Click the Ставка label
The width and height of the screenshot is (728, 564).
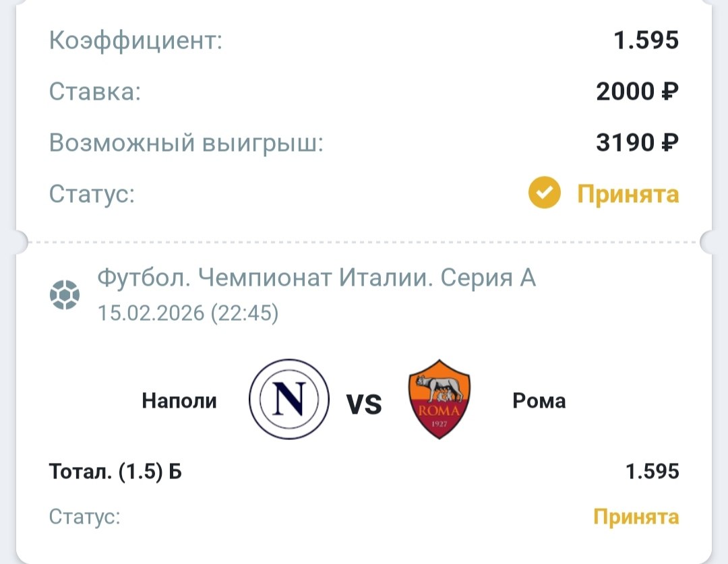coord(95,91)
